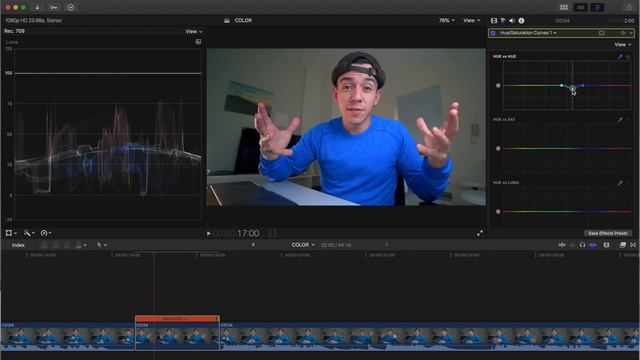640x360 pixels.
Task: Open background tasks checkmark icon
Action: (x=71, y=7)
